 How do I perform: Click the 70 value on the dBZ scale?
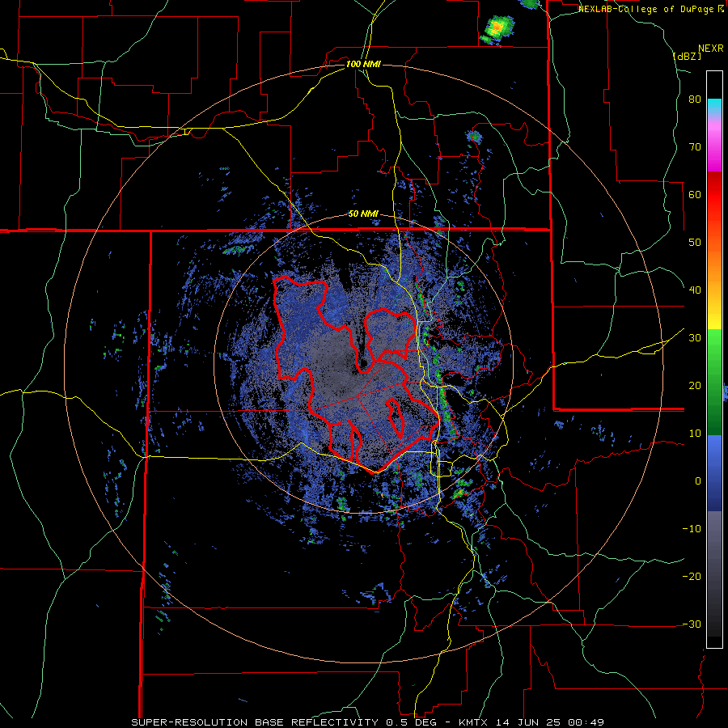(x=695, y=147)
